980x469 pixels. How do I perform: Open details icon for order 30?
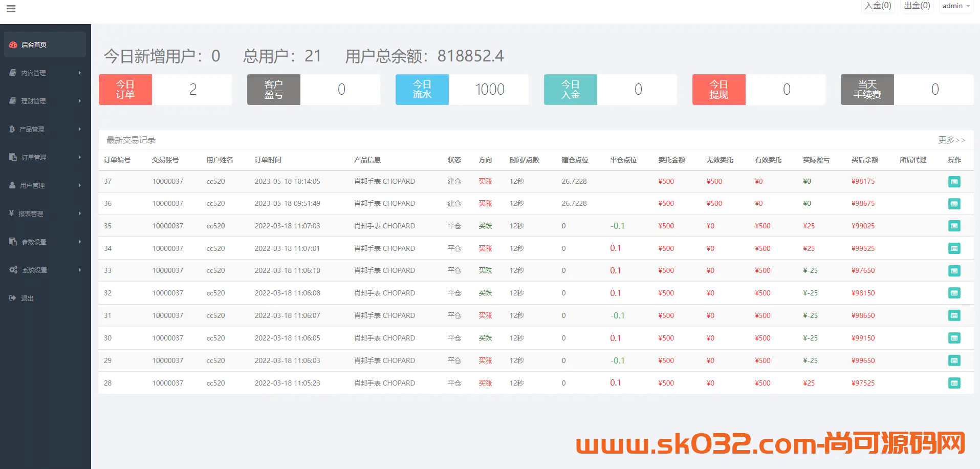coord(954,338)
